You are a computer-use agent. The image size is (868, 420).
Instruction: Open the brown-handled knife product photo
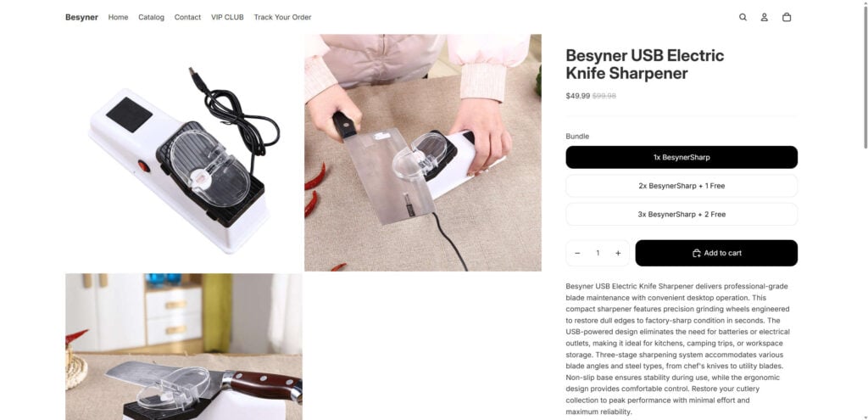[x=184, y=347]
